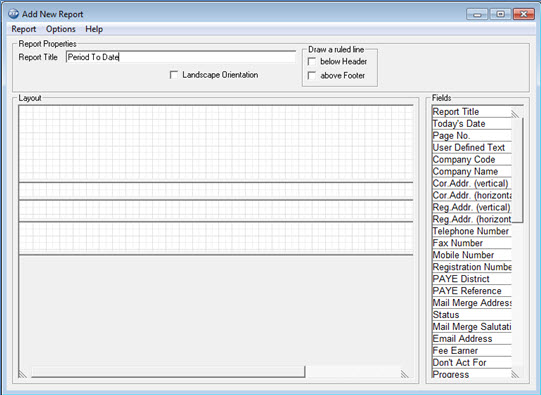
Task: Click the Report Title input field
Action: (x=180, y=57)
